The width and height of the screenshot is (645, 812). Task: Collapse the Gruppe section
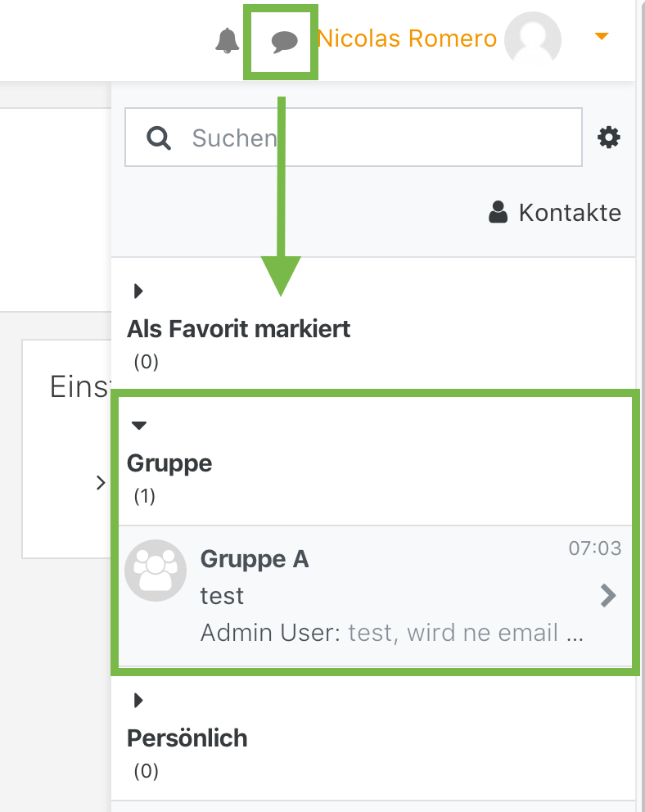pos(138,425)
